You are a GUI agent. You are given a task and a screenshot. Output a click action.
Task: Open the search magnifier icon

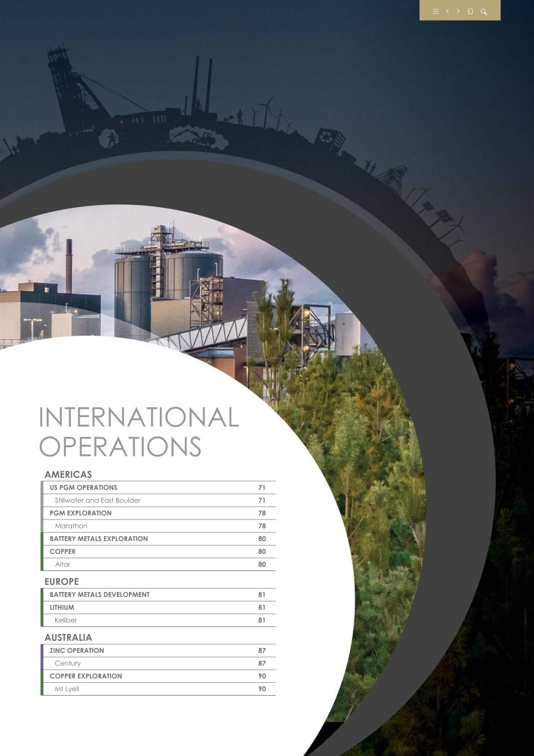[484, 12]
